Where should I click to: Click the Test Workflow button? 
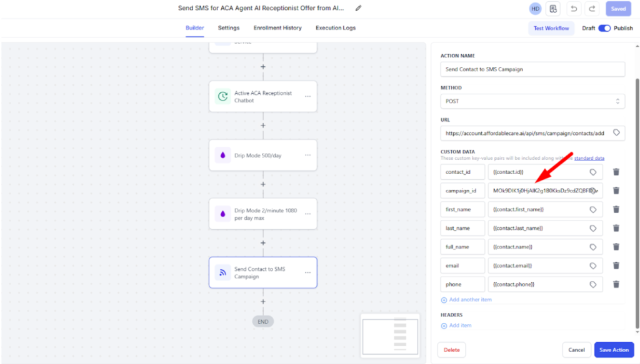point(551,28)
